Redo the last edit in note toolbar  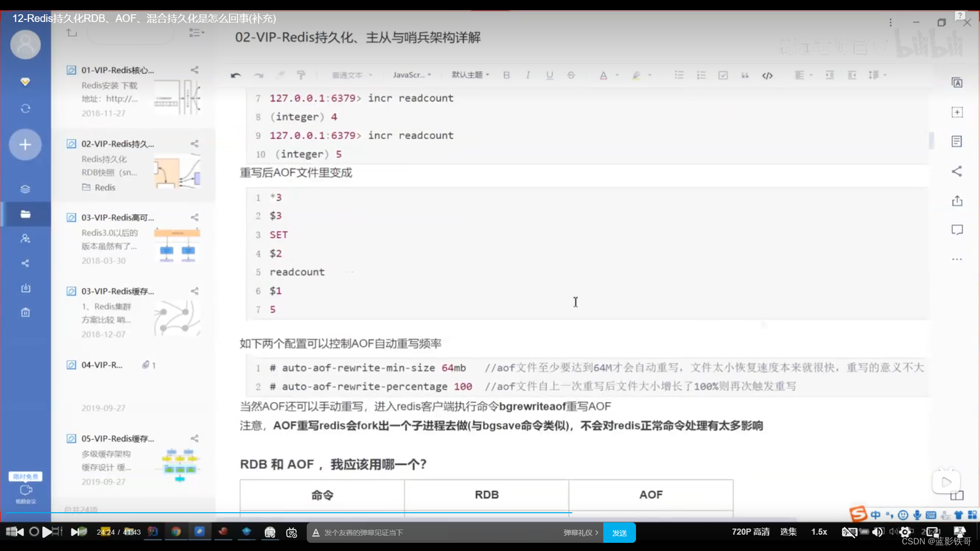click(259, 75)
